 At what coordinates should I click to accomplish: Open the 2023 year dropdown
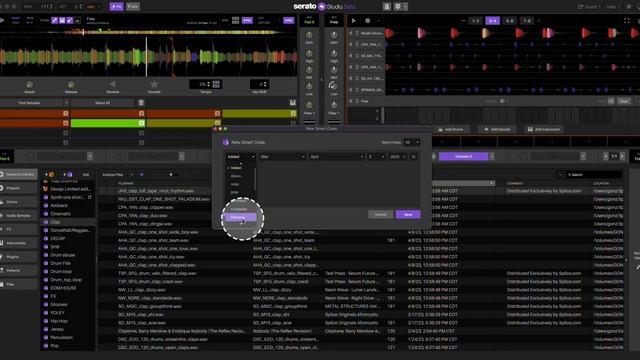coord(398,157)
